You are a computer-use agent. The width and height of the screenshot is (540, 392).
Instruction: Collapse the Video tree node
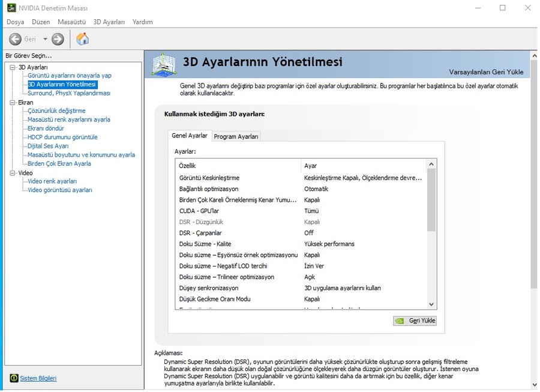[x=13, y=173]
